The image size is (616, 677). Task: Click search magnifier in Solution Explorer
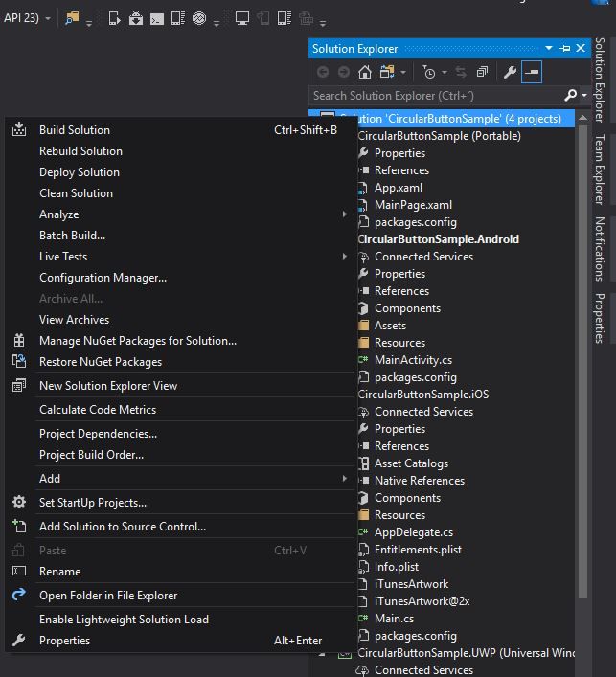point(571,95)
